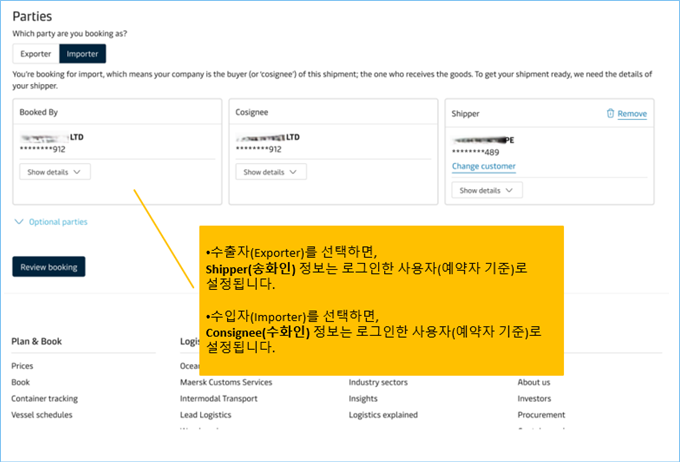Expand Show details in Cosignee card
Image resolution: width=680 pixels, height=462 pixels.
tap(271, 172)
